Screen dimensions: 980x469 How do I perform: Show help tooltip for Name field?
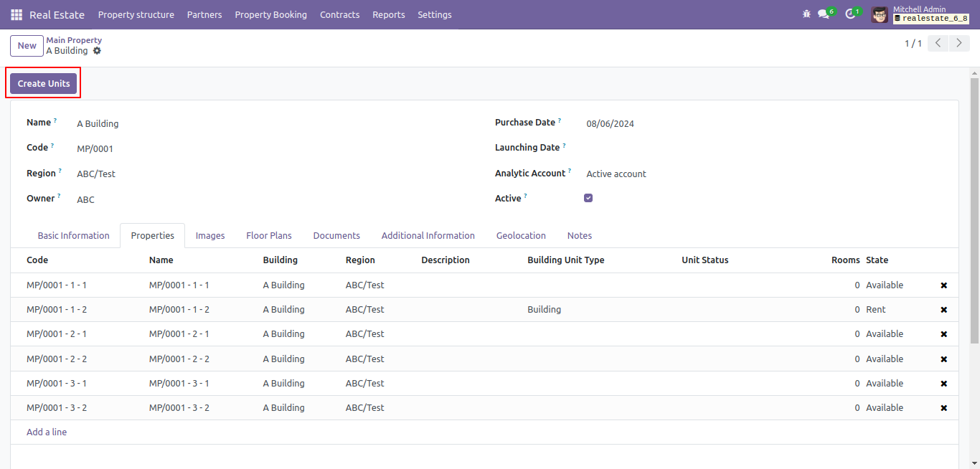55,120
